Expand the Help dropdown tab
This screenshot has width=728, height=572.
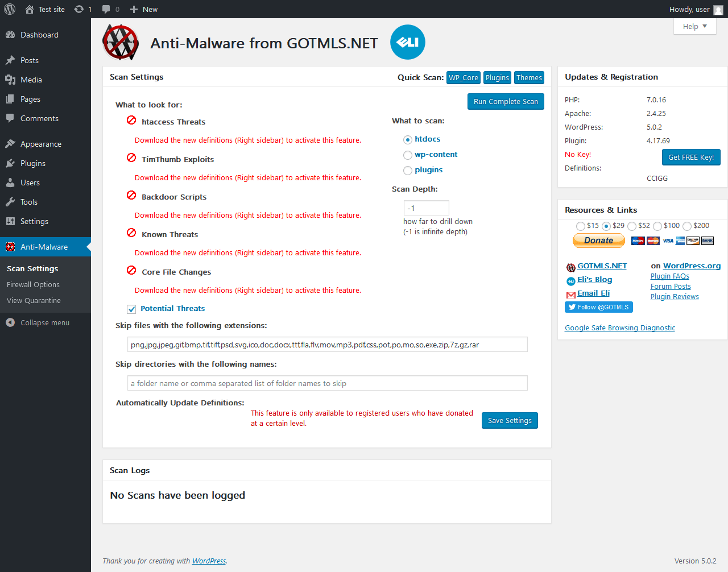[x=695, y=26]
